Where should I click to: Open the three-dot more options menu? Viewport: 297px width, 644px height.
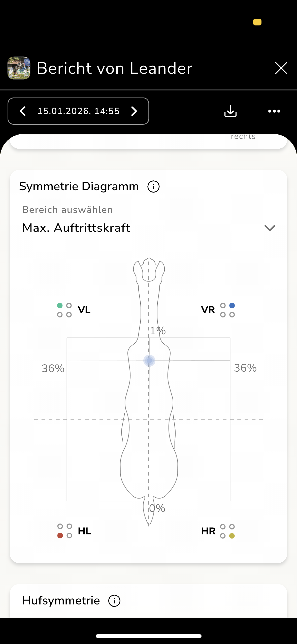click(274, 111)
